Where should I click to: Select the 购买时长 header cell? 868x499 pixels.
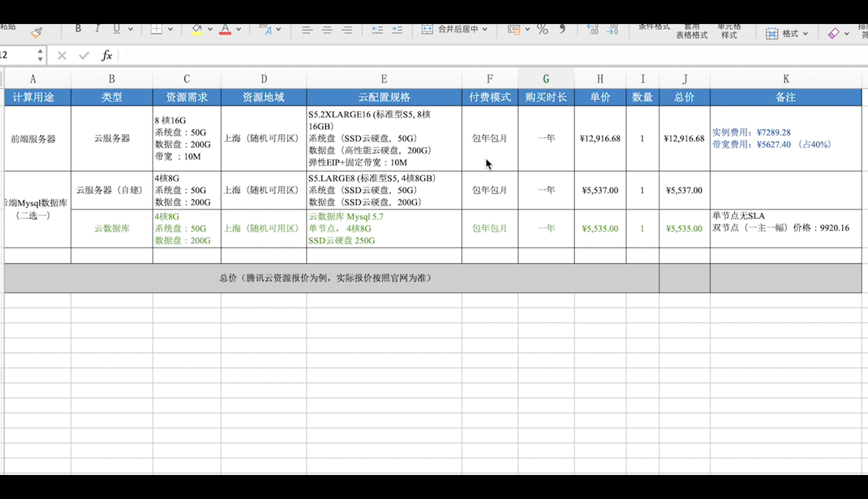[x=546, y=97]
